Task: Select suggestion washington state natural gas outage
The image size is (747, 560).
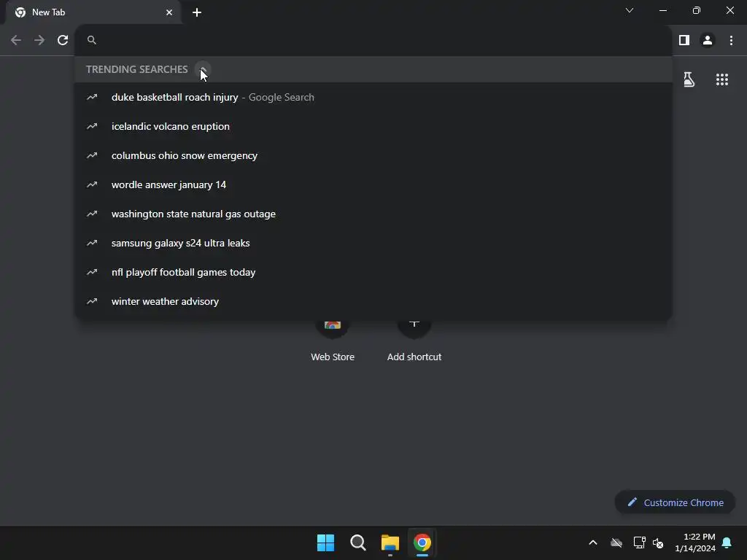Action: click(373, 214)
